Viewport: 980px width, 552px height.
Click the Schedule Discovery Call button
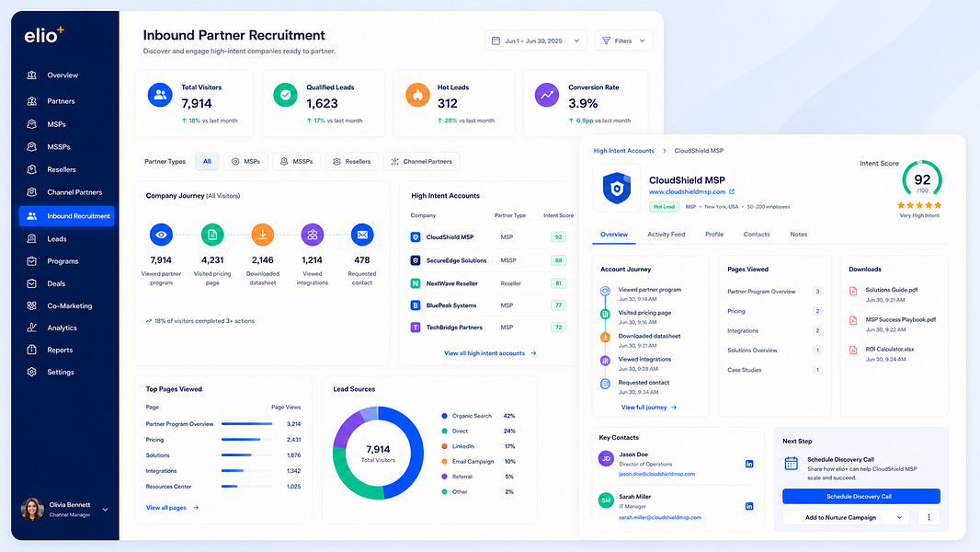click(861, 497)
